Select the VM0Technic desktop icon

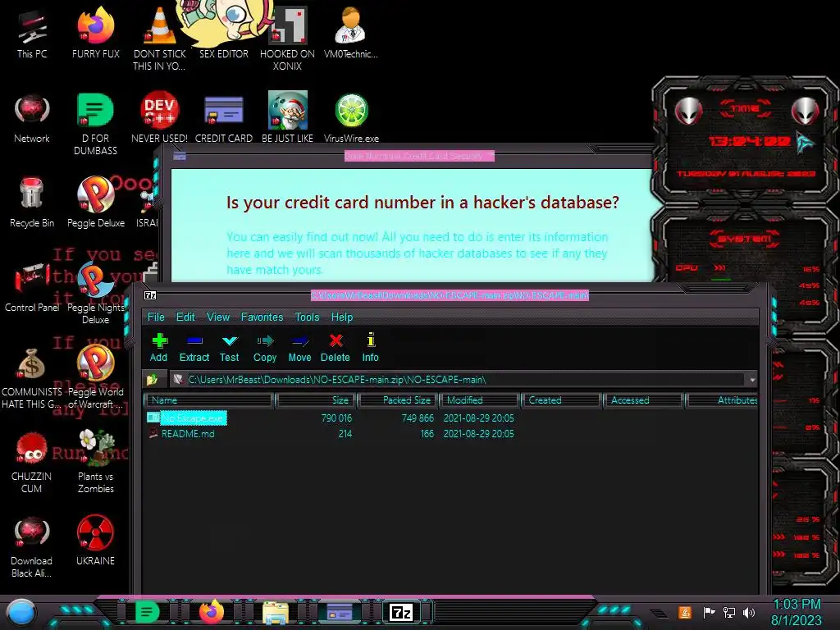coord(351,34)
